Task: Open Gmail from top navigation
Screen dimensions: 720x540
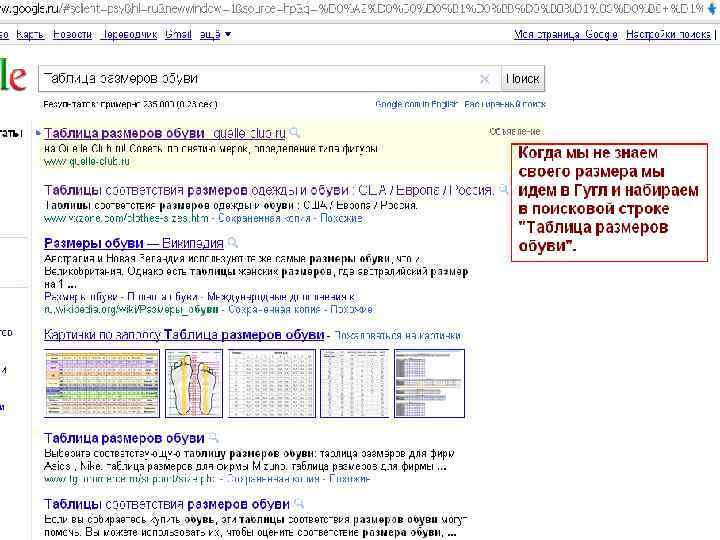Action: click(x=178, y=34)
